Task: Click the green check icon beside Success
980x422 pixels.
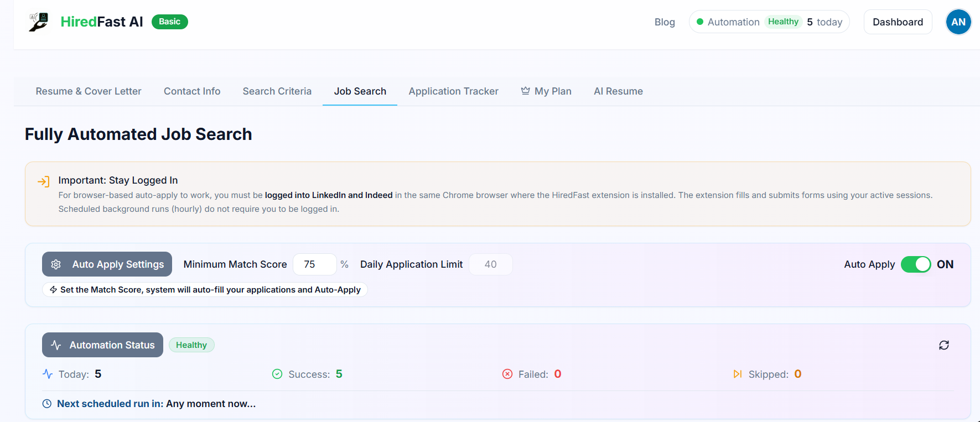Action: pyautogui.click(x=277, y=374)
